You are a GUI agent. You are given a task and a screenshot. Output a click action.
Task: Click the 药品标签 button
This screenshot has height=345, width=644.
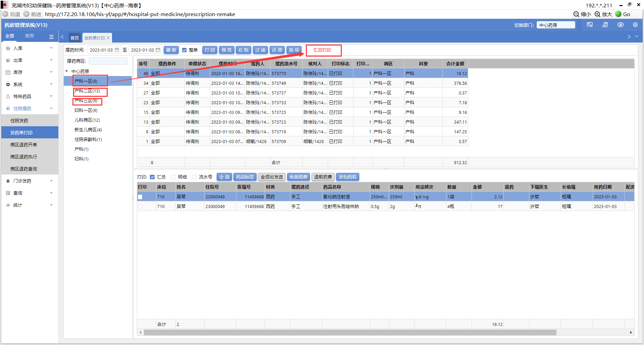click(245, 177)
